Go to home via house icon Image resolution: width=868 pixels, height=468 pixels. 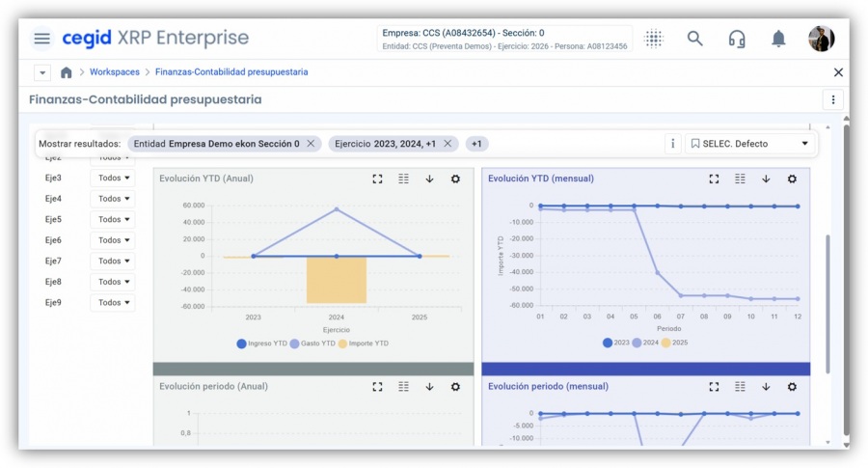[67, 72]
